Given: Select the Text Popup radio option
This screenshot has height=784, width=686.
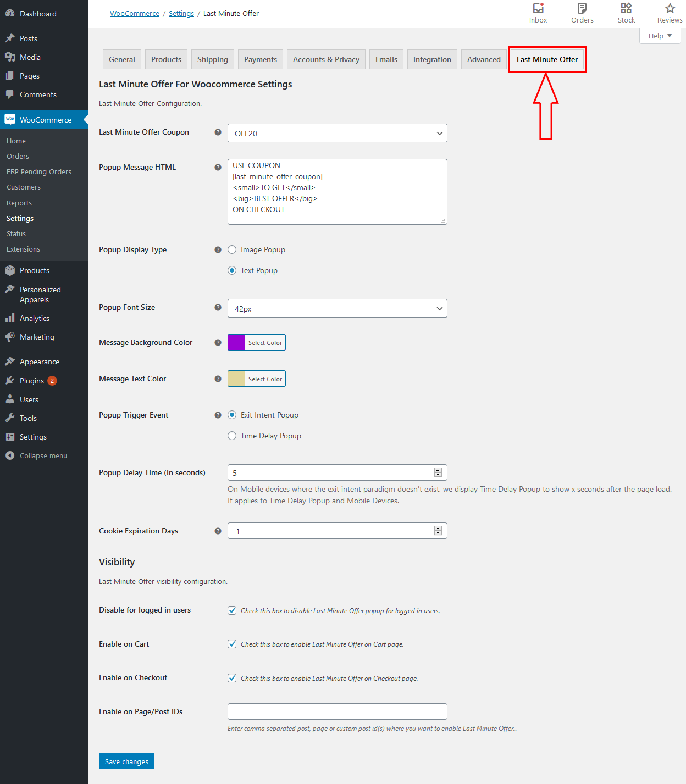Looking at the screenshot, I should tap(232, 270).
